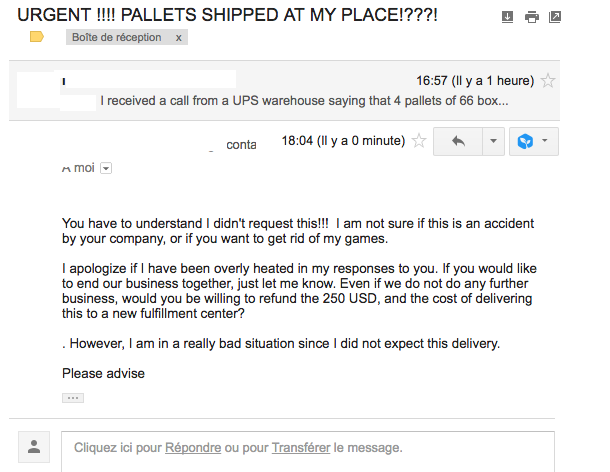Screen dimensions: 610x472
Task: Show trimmed content ellipsis button
Action: (x=73, y=398)
